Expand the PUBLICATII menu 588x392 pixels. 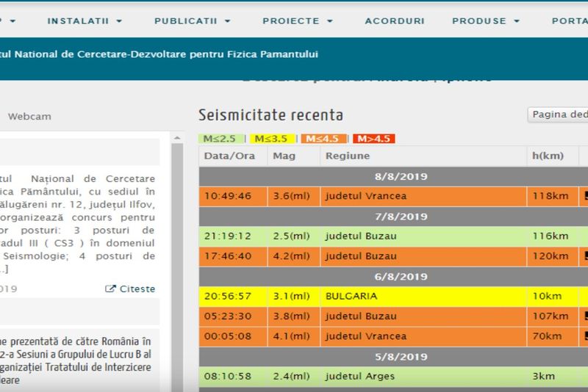click(191, 21)
